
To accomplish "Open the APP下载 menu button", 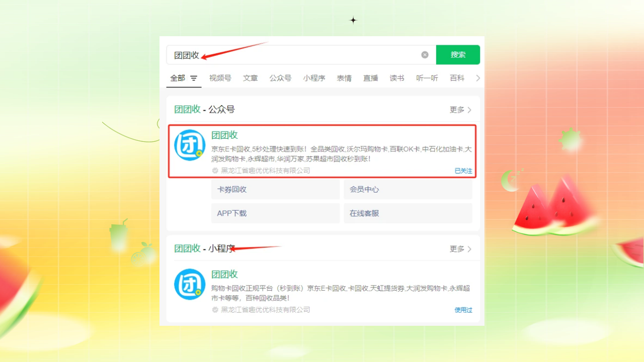I will [276, 213].
